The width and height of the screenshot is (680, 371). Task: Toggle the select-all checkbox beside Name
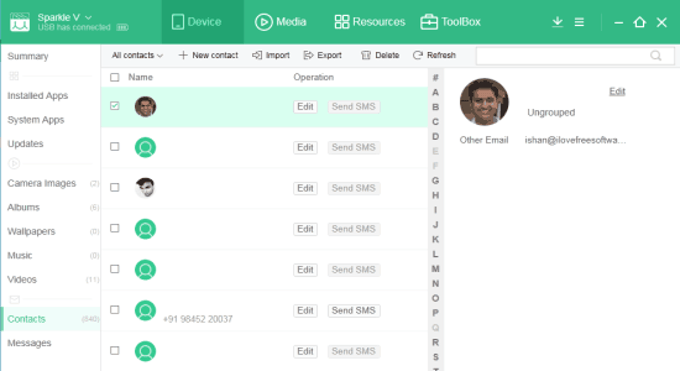pos(114,77)
